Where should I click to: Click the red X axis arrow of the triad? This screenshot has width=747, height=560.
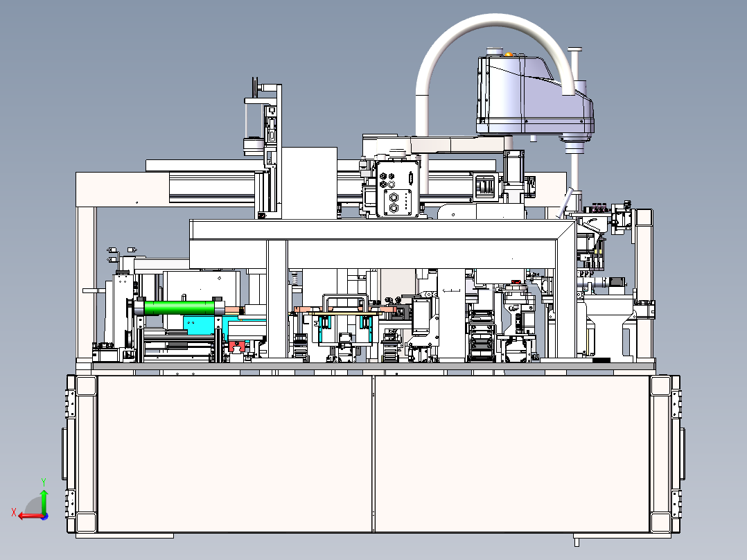click(30, 516)
